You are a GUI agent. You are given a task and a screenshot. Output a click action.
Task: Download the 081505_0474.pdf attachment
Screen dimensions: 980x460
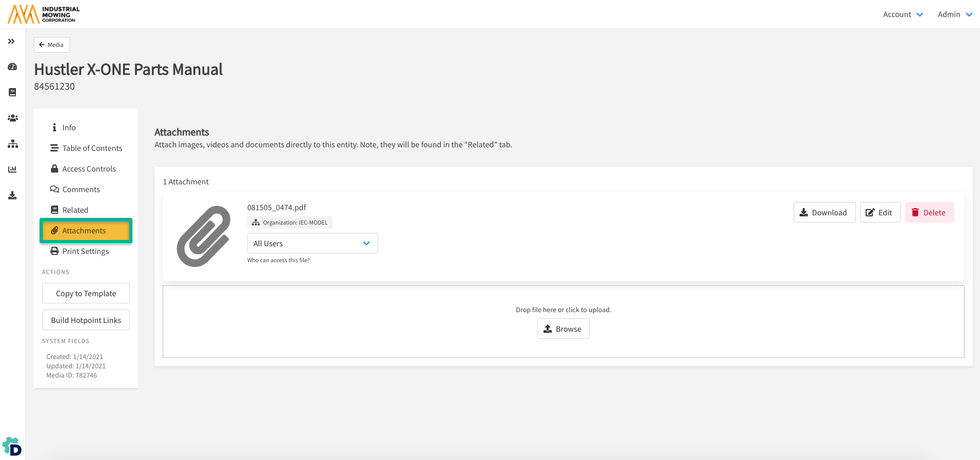coord(824,212)
